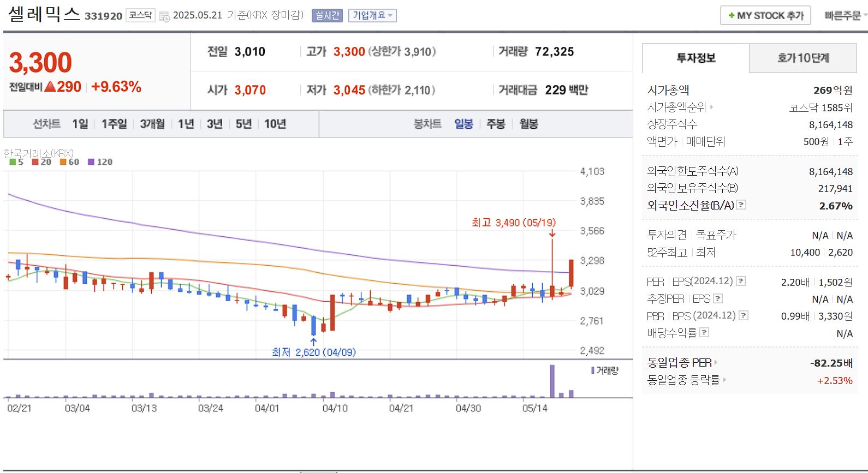This screenshot has height=473, width=868.
Task: Click the help icon next to 배당수익률
Action: 704,332
